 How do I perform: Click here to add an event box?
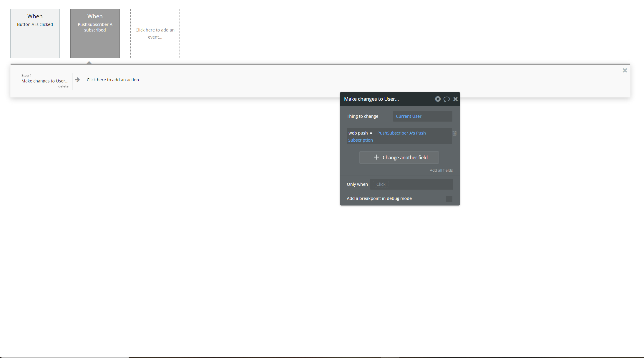(155, 33)
